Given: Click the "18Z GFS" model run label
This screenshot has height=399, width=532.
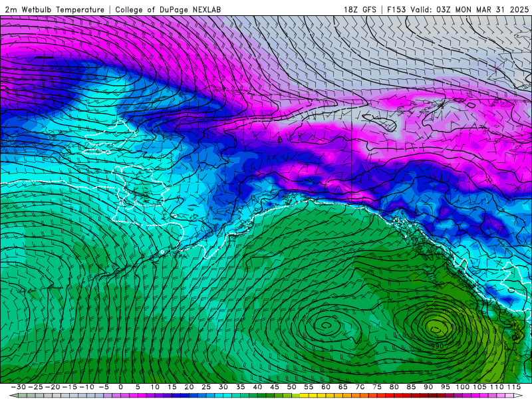Looking at the screenshot, I should pyautogui.click(x=360, y=10).
